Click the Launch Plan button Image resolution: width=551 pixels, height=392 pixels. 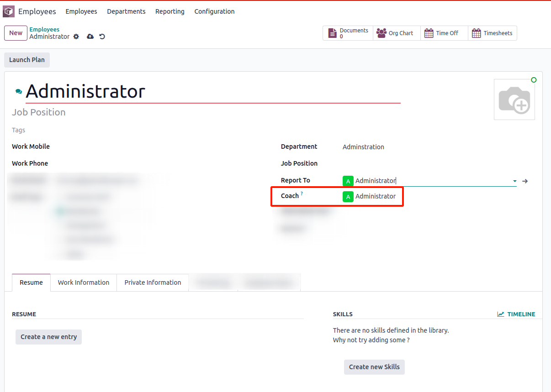27,60
